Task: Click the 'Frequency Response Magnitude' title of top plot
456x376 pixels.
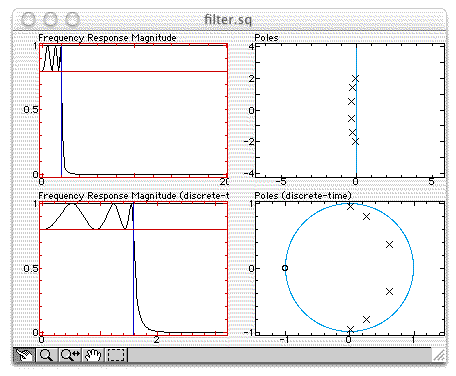Action: click(x=107, y=38)
